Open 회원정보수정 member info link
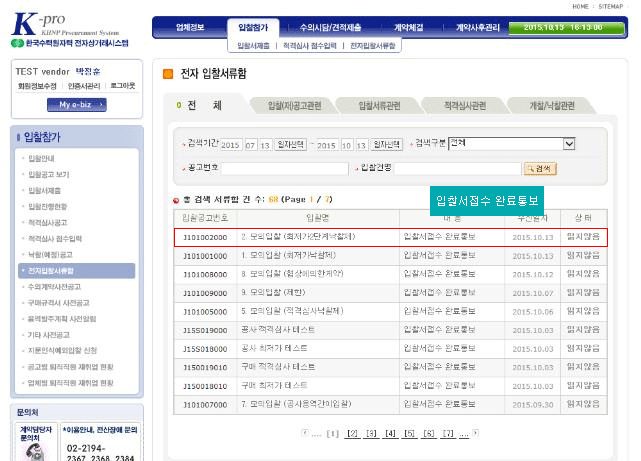Screen dimensions: 641x461 (x=35, y=87)
